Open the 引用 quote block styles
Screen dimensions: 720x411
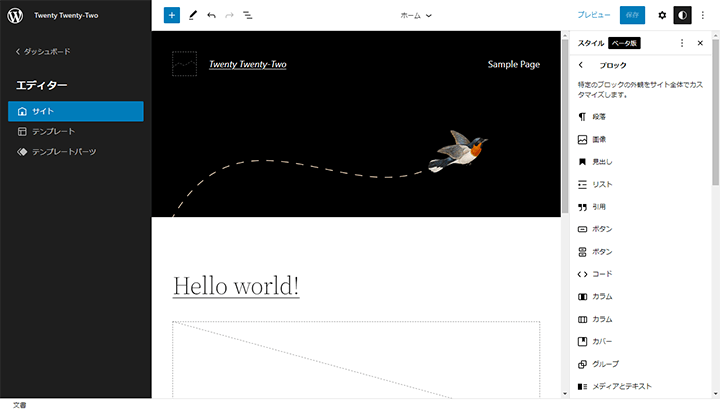599,207
